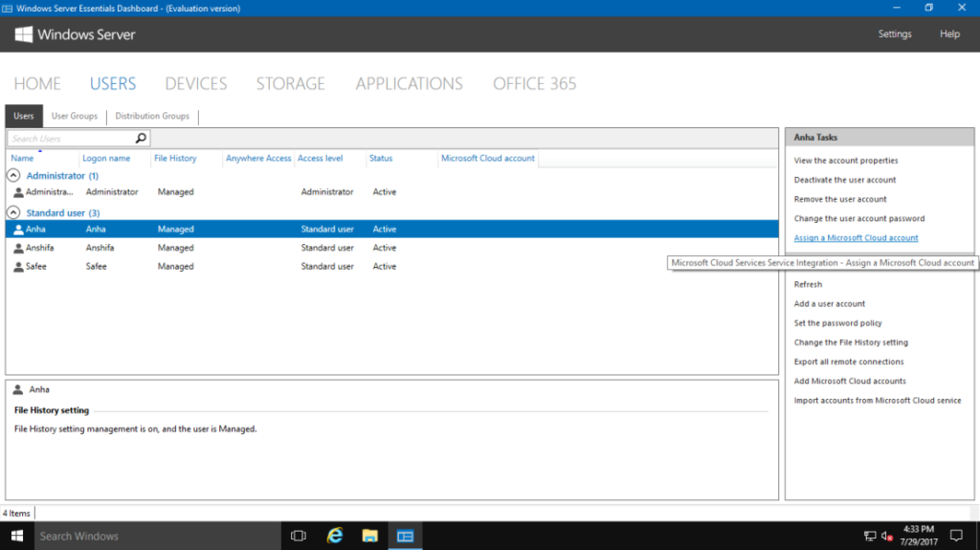
Task: Select the USERS section
Action: (113, 84)
